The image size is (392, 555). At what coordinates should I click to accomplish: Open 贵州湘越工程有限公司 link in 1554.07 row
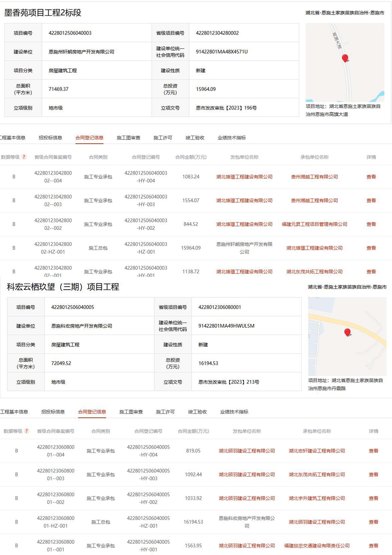(x=314, y=200)
